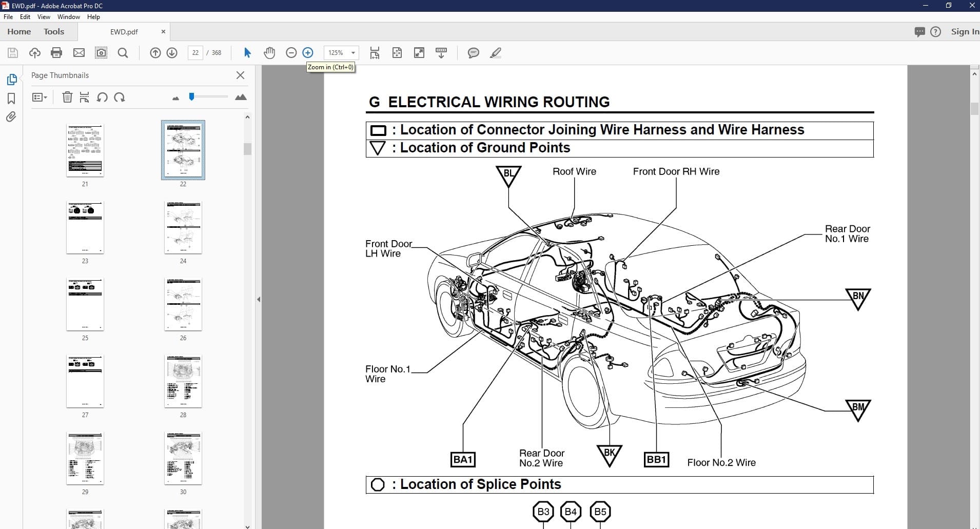Go to next page arrow
The image size is (980, 529).
point(172,53)
